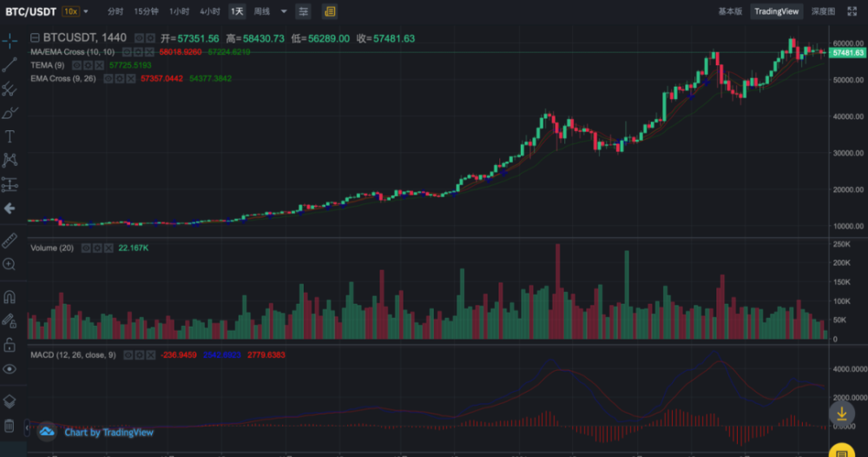Remove the MACD indicator
The height and width of the screenshot is (457, 868).
(x=150, y=354)
